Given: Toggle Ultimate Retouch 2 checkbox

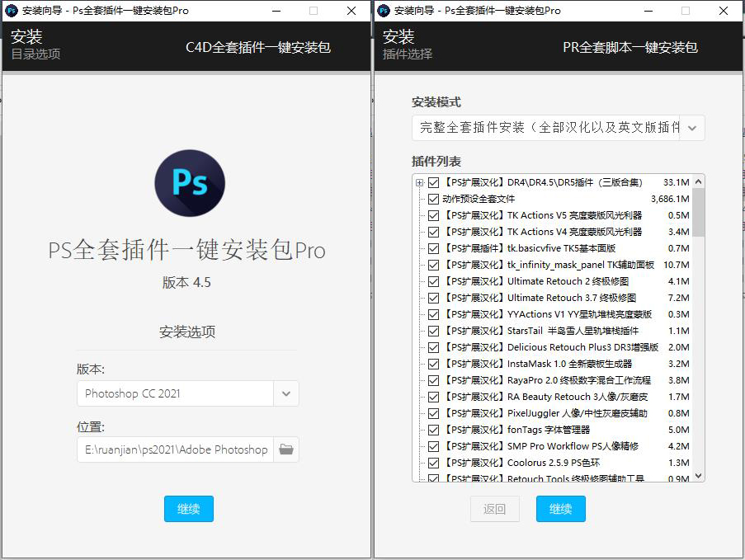Looking at the screenshot, I should 433,282.
